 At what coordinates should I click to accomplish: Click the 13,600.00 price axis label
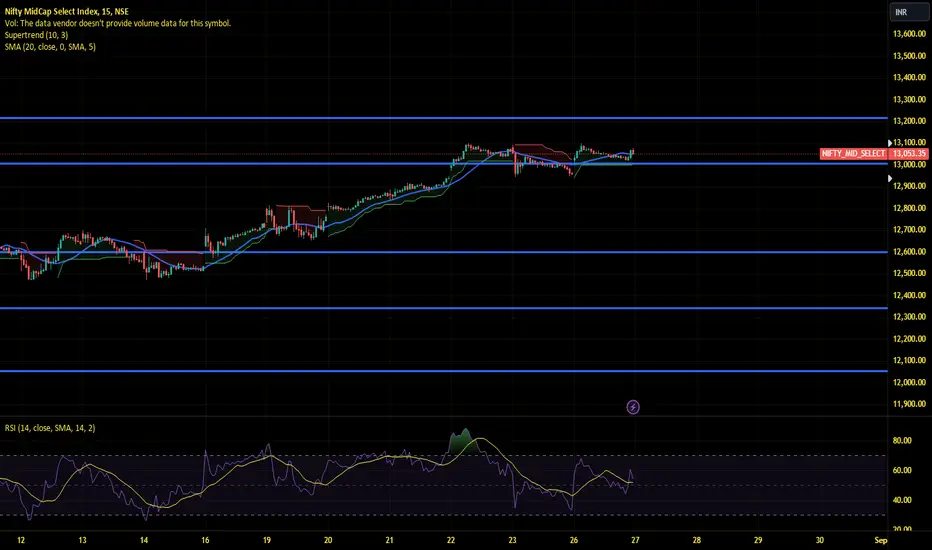click(x=909, y=34)
